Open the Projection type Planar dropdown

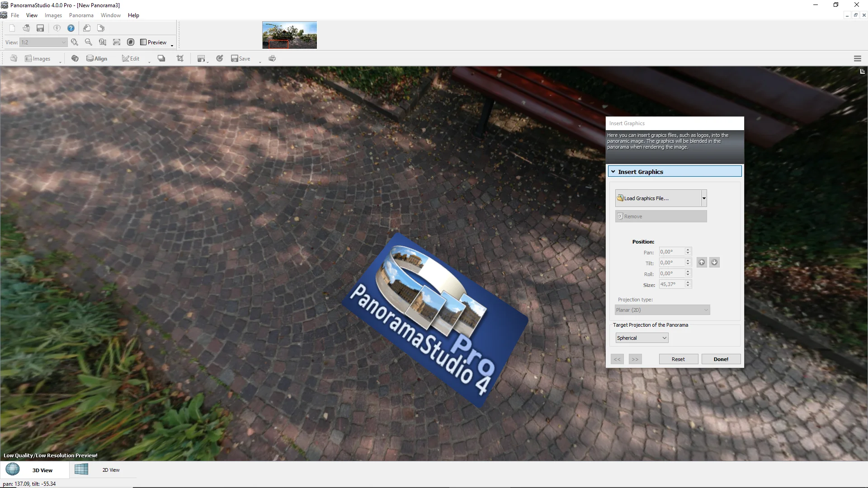[662, 310]
